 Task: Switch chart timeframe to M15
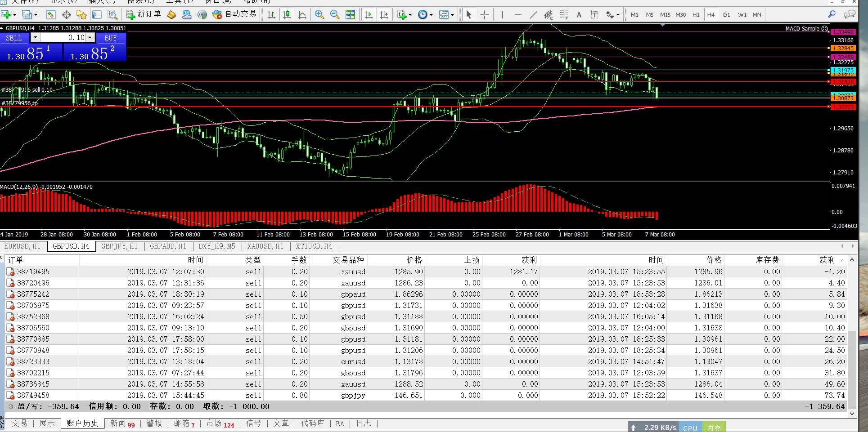coord(665,15)
